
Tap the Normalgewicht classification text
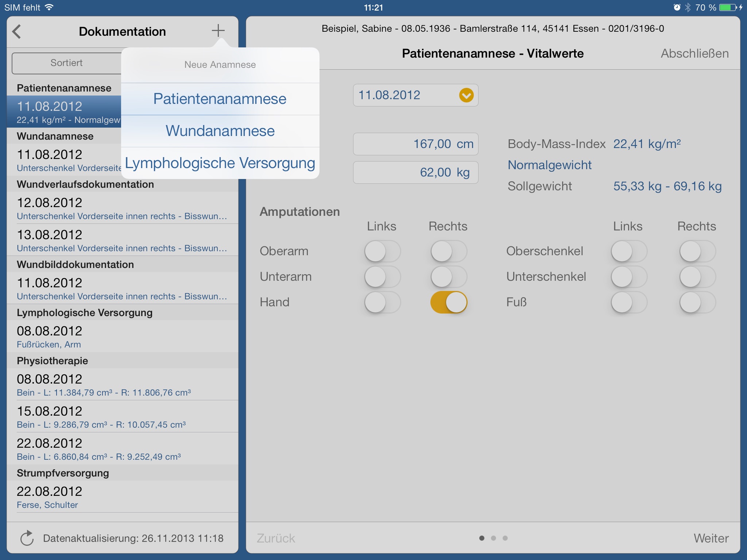[550, 165]
